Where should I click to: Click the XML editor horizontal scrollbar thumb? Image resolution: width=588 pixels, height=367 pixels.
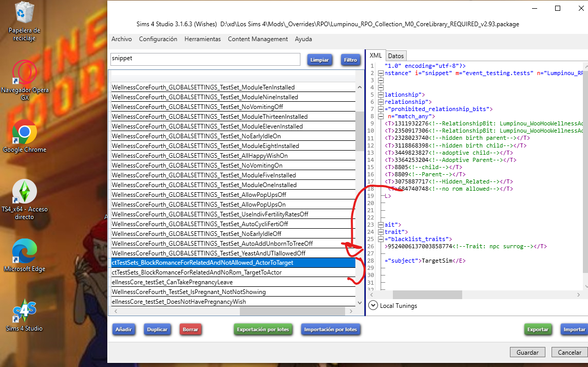click(427, 295)
